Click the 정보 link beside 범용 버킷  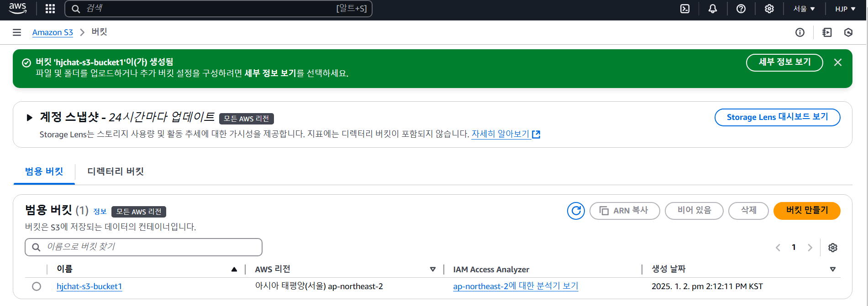pyautogui.click(x=100, y=212)
